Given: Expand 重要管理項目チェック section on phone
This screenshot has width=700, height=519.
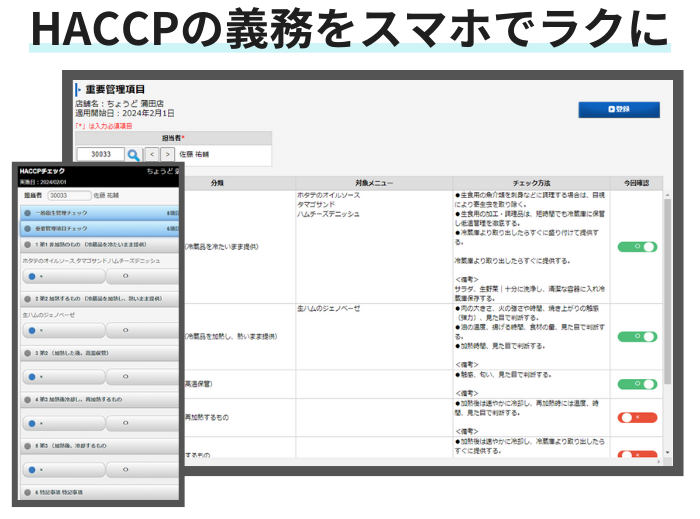Looking at the screenshot, I should pos(100,228).
